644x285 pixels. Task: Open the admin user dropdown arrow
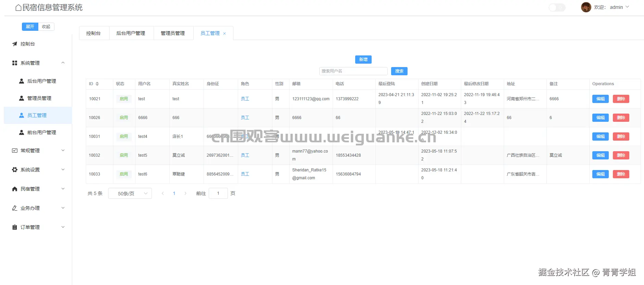pos(627,7)
